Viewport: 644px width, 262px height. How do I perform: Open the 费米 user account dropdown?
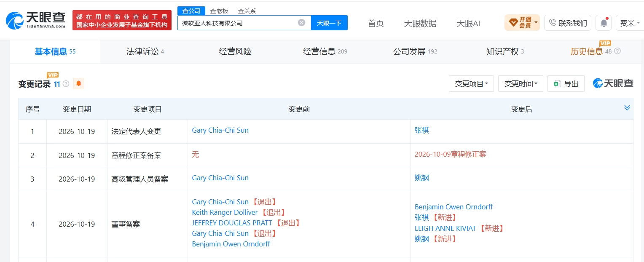(630, 23)
